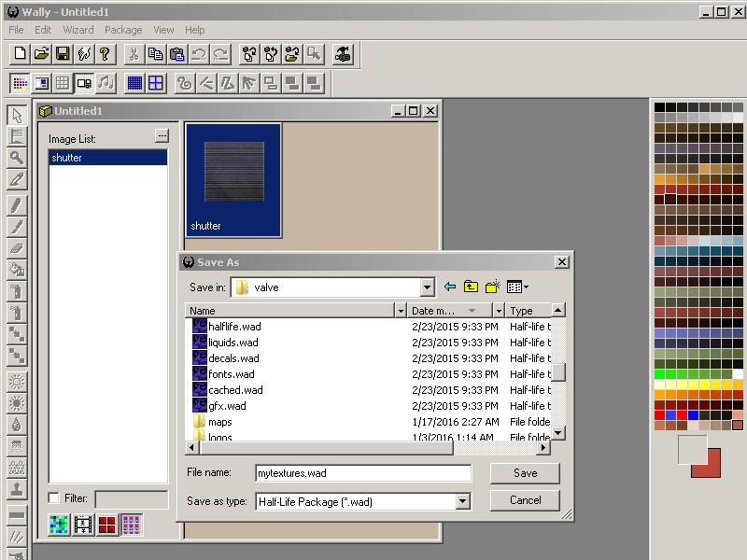747x560 pixels.
Task: Open the View Menu dropdown in dialog
Action: point(517,287)
